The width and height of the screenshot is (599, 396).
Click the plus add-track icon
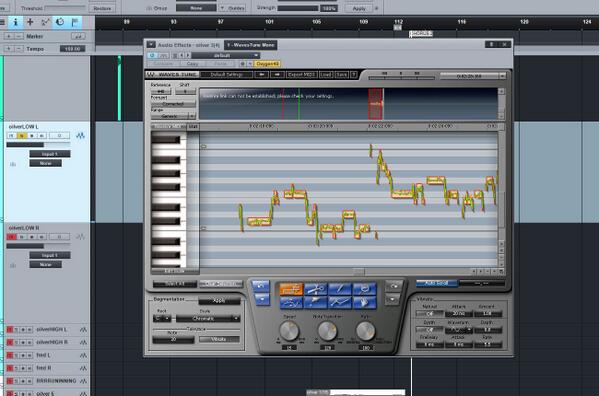point(30,22)
